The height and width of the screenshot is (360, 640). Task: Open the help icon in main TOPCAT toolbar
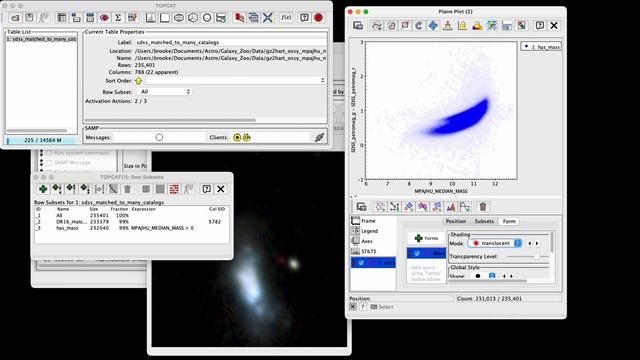point(304,18)
